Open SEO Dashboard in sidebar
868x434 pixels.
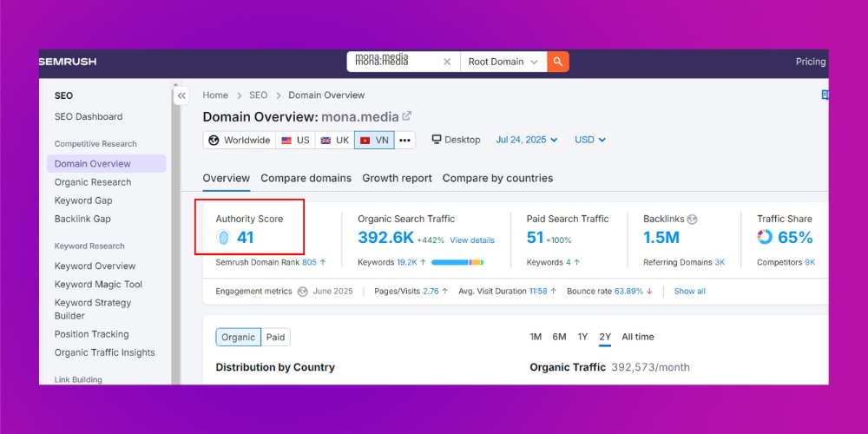[x=89, y=117]
